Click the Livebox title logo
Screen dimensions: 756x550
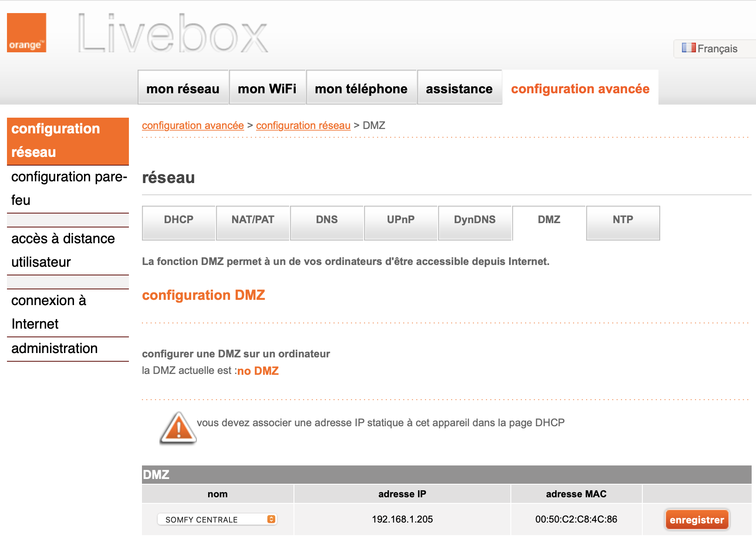(x=173, y=34)
